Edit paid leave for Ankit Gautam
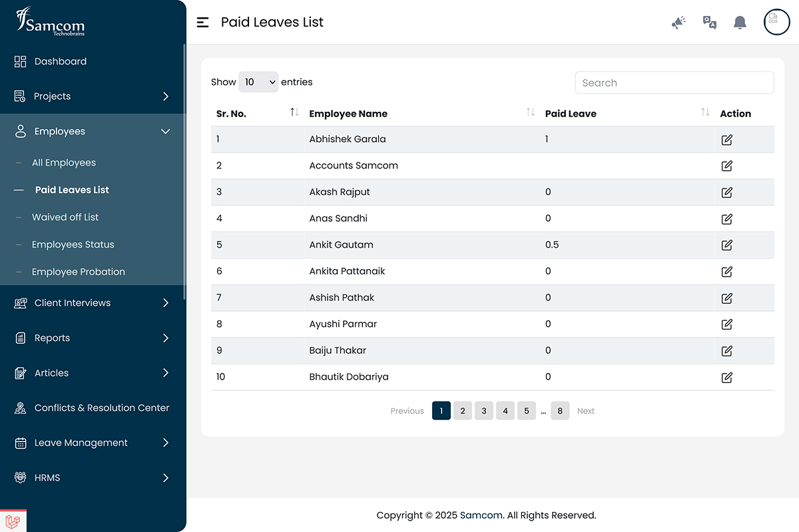 click(727, 245)
